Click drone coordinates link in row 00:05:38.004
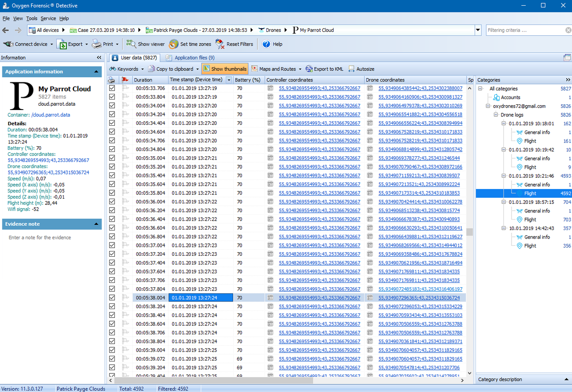The image size is (572, 392). point(420,298)
